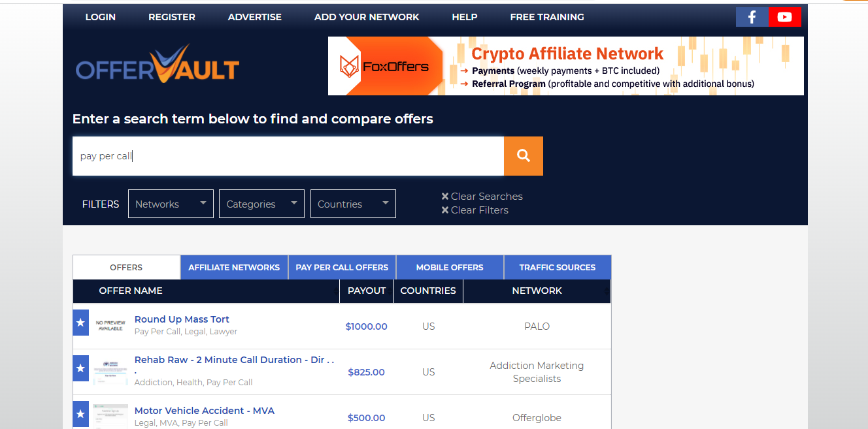Star the Motor Vehicle Accident offer
The width and height of the screenshot is (868, 429).
pyautogui.click(x=80, y=414)
